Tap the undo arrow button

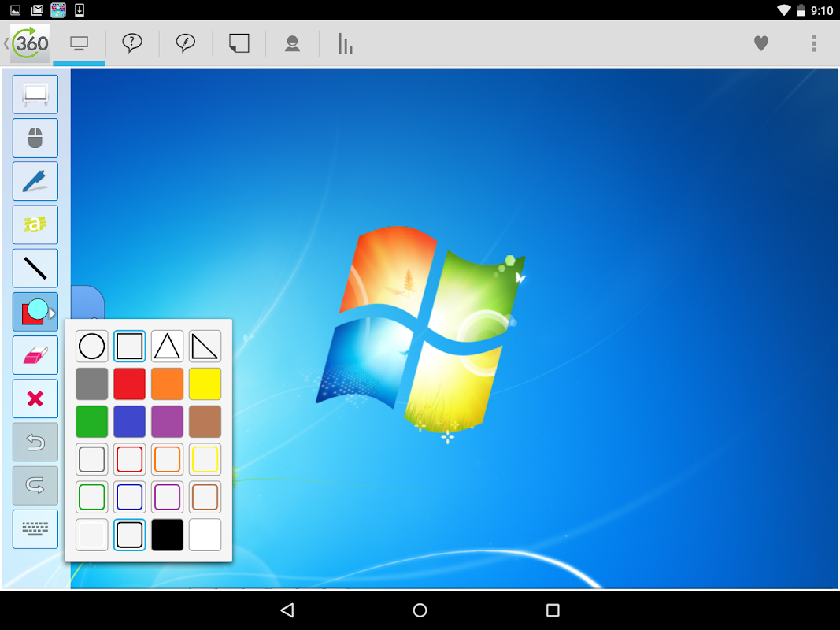[35, 442]
